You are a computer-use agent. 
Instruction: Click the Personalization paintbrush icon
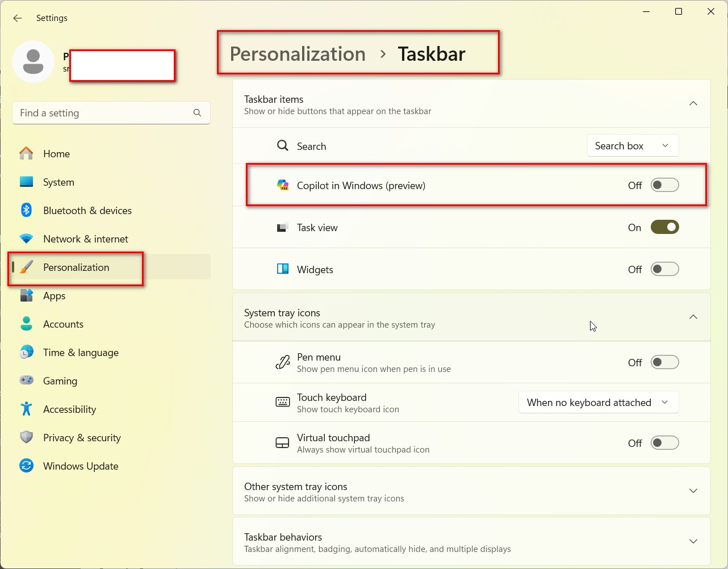[26, 267]
